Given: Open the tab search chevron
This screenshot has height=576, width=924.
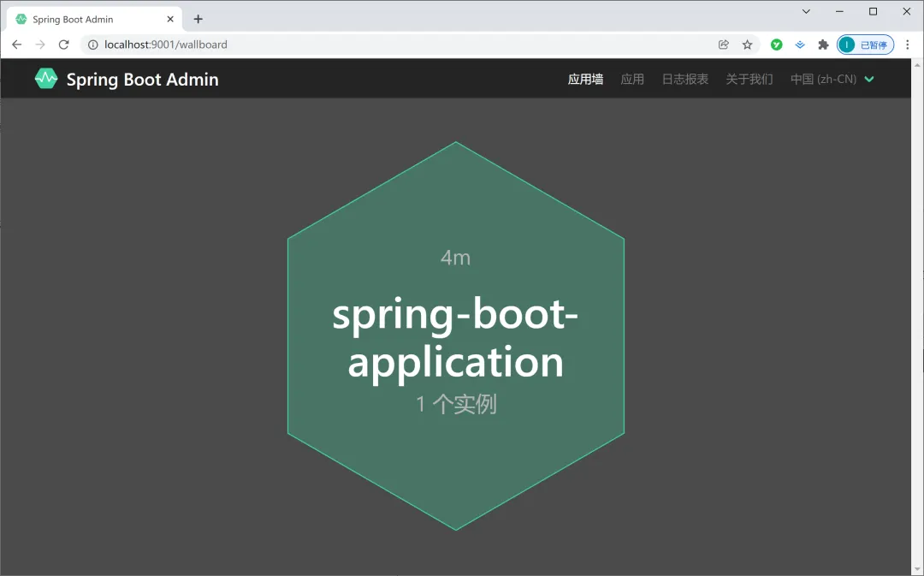Looking at the screenshot, I should (x=806, y=12).
